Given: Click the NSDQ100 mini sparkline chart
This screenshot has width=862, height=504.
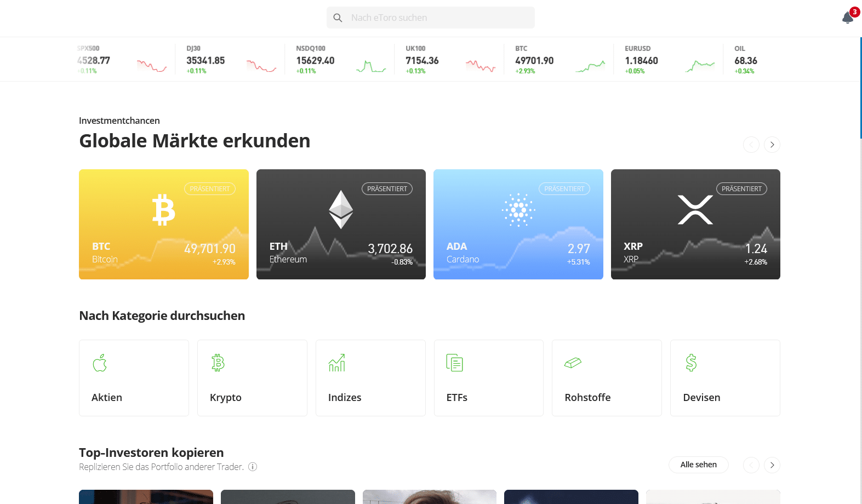Looking at the screenshot, I should coord(371,67).
